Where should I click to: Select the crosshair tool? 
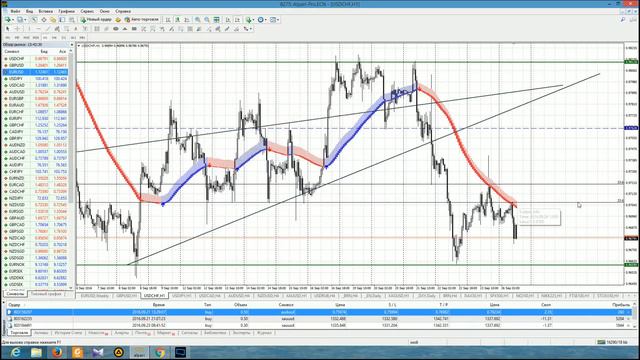point(17,29)
